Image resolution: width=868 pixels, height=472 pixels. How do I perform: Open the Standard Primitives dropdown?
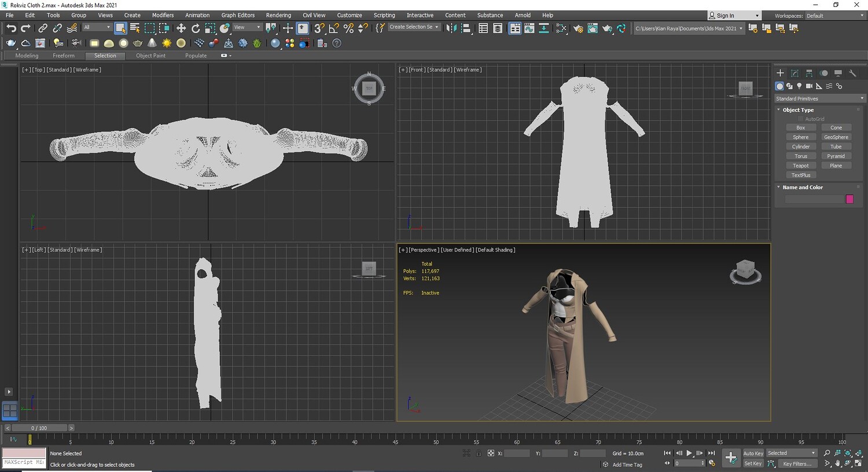pyautogui.click(x=819, y=98)
